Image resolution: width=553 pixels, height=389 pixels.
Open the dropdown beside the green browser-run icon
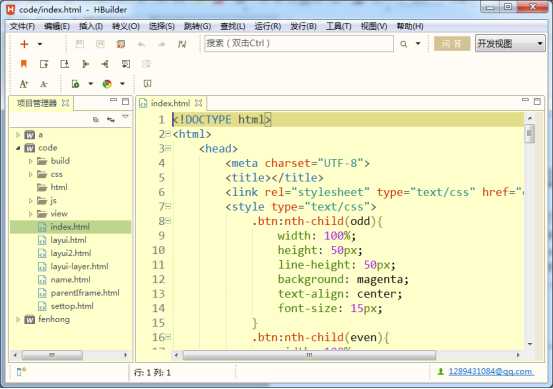coord(91,84)
